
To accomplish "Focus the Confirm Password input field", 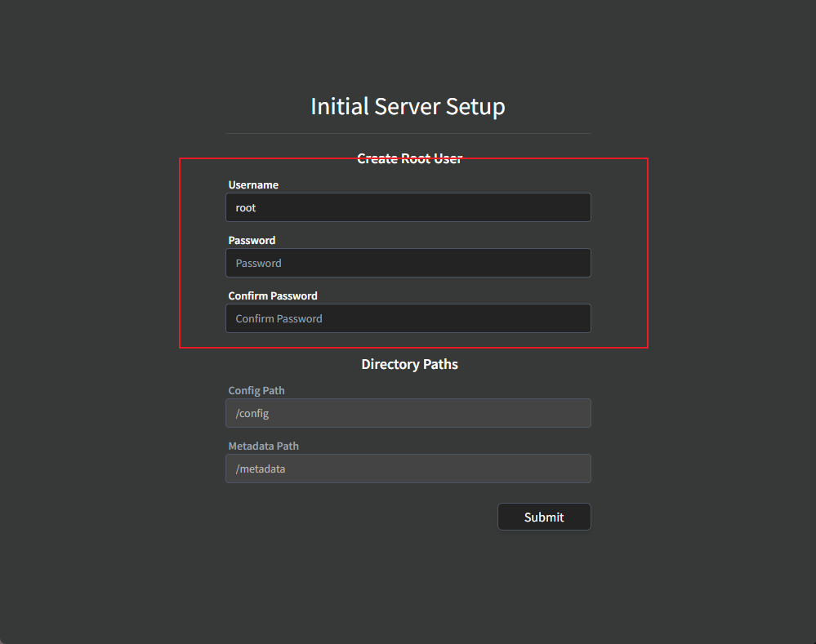I will (408, 318).
